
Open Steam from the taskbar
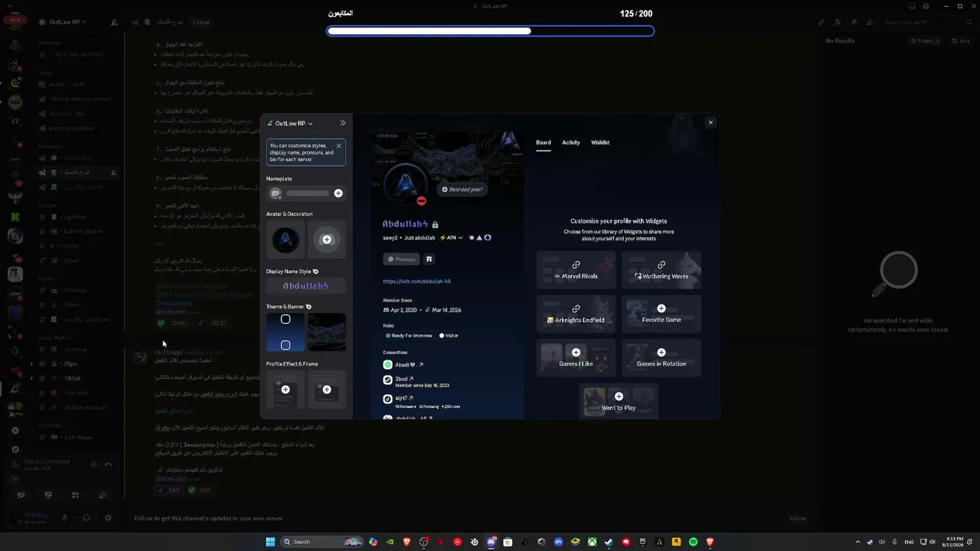[x=609, y=542]
